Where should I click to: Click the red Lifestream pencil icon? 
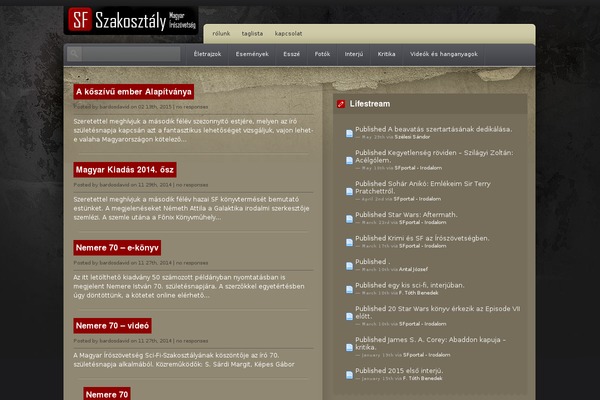341,104
